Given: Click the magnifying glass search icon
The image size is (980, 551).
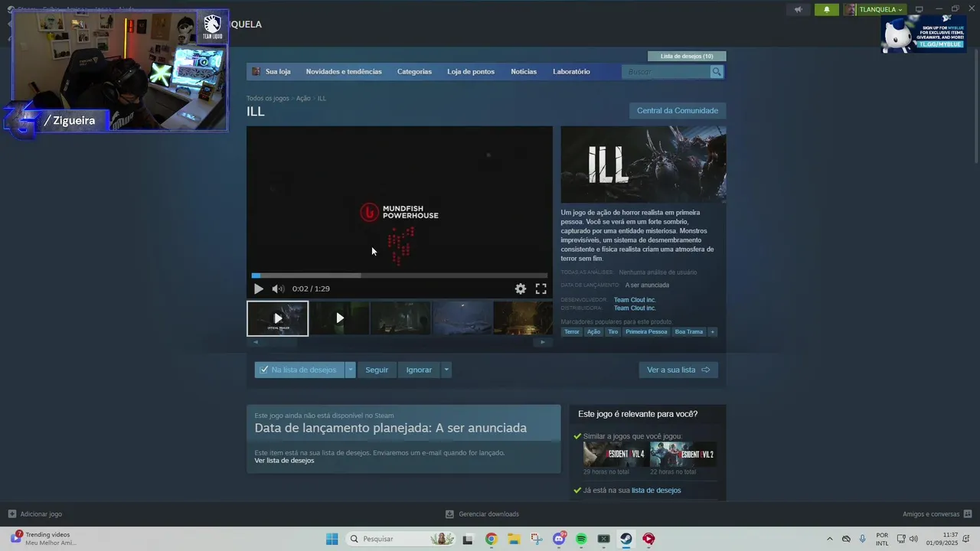Looking at the screenshot, I should [x=717, y=72].
